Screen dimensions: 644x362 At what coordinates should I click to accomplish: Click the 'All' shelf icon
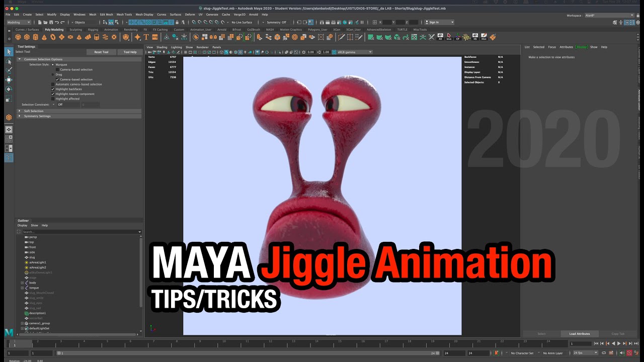tap(440, 37)
